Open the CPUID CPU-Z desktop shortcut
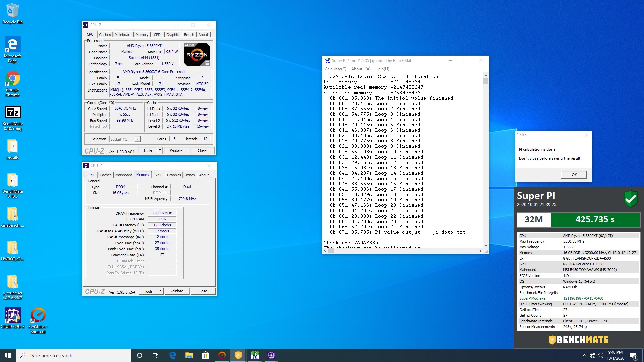The height and width of the screenshot is (362, 644). click(12, 318)
